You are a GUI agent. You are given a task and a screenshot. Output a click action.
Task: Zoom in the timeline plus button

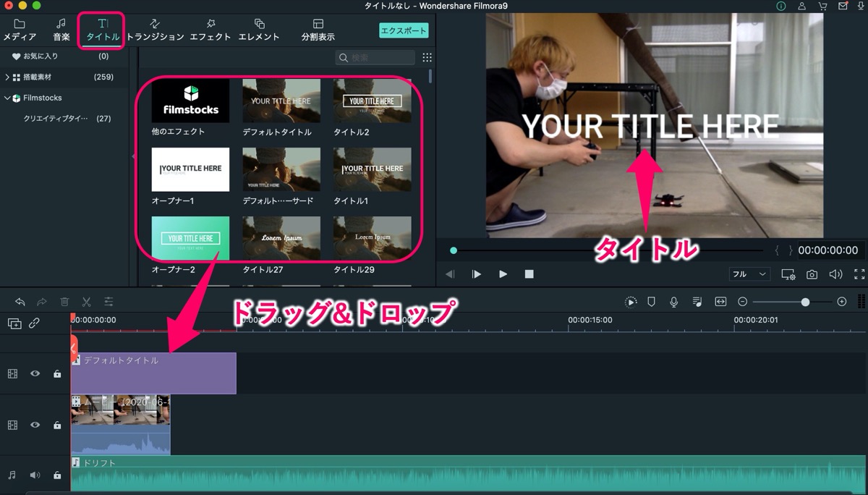point(842,302)
